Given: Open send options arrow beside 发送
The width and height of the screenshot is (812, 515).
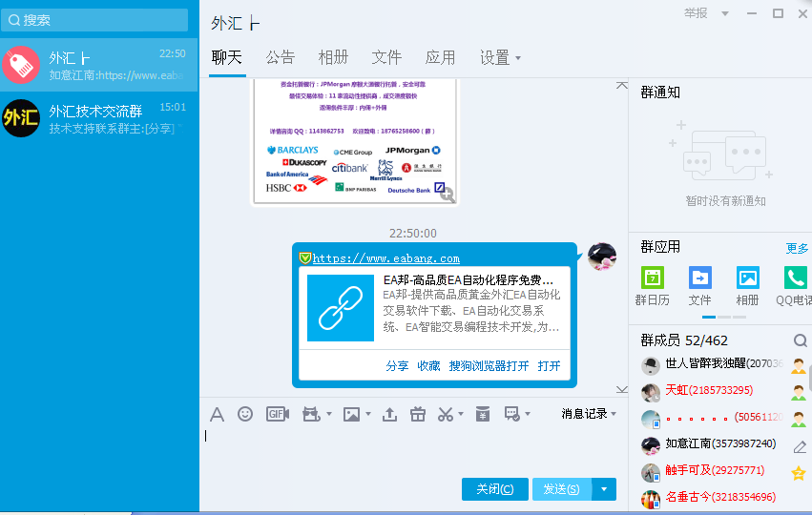Looking at the screenshot, I should tap(604, 489).
